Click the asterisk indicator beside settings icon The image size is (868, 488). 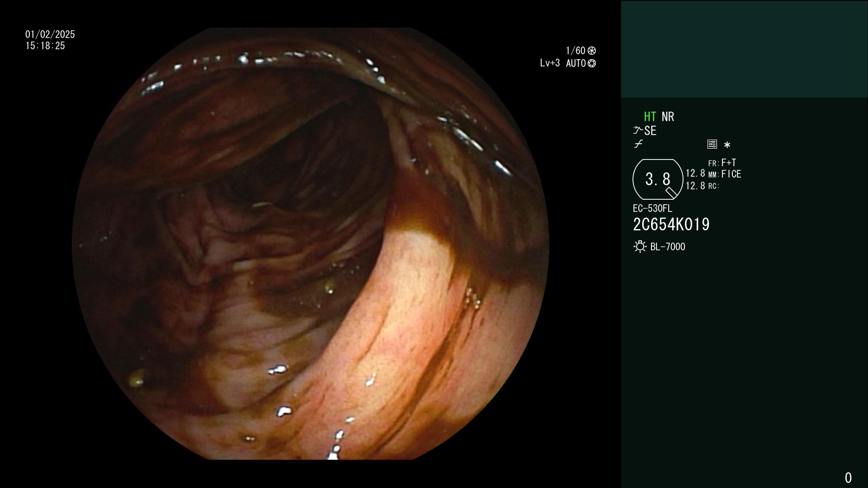coord(727,145)
